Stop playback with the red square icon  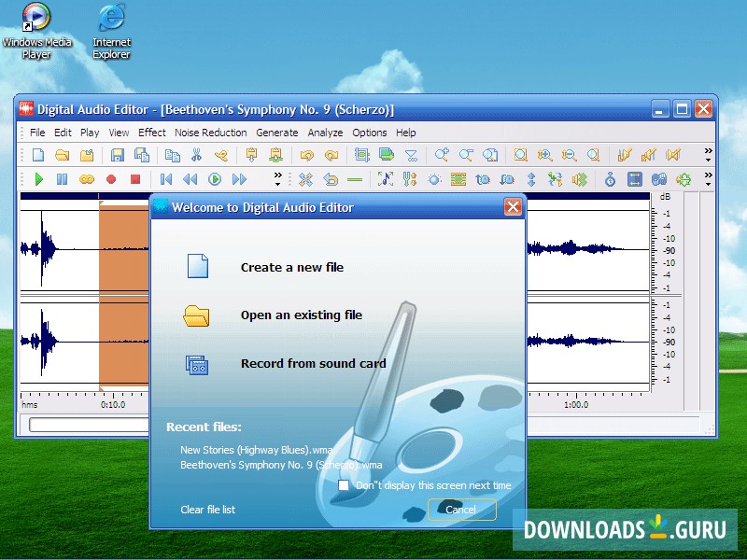click(135, 179)
